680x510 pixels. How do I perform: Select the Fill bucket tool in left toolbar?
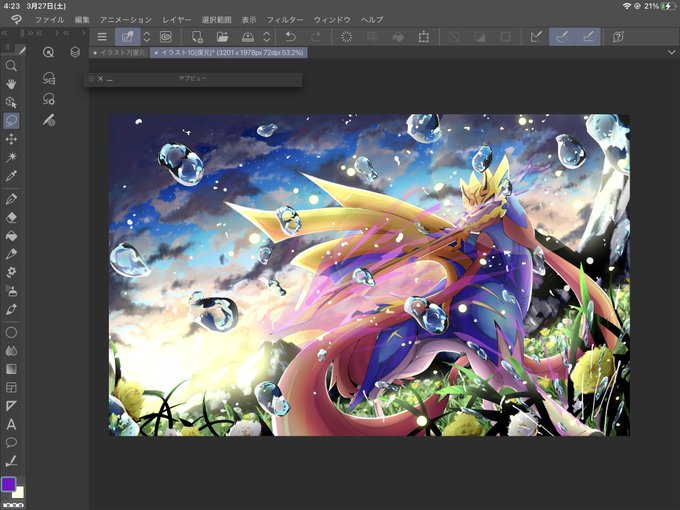coord(11,235)
